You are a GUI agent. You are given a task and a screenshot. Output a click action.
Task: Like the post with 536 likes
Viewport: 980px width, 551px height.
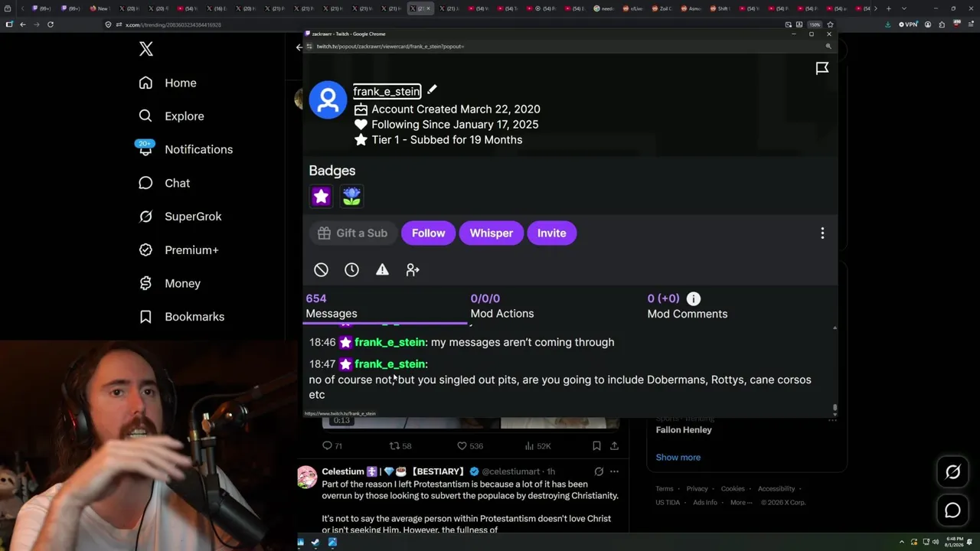click(462, 445)
